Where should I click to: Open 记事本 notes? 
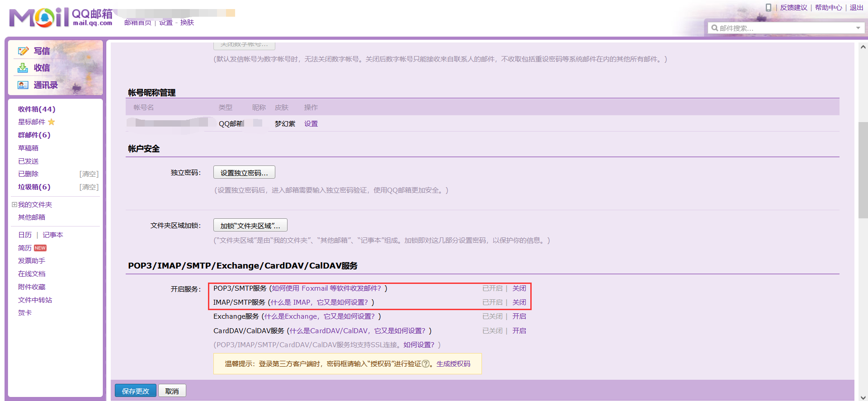pyautogui.click(x=53, y=235)
